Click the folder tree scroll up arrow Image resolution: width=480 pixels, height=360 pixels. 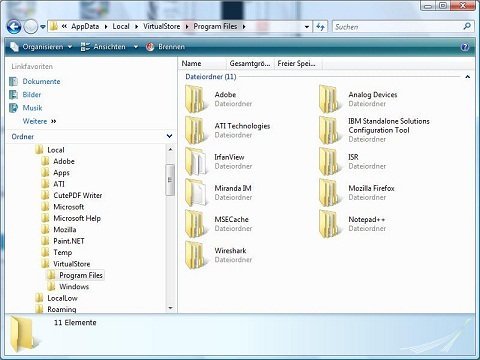click(x=170, y=150)
